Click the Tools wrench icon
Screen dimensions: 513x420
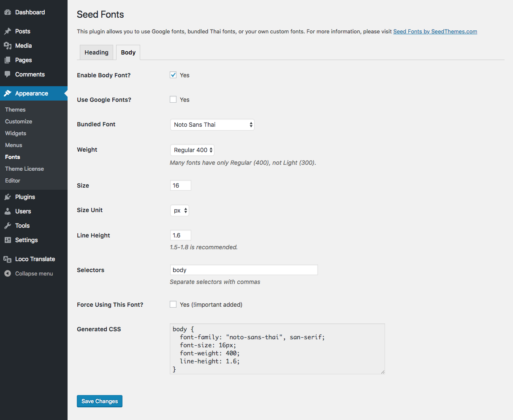tap(8, 226)
